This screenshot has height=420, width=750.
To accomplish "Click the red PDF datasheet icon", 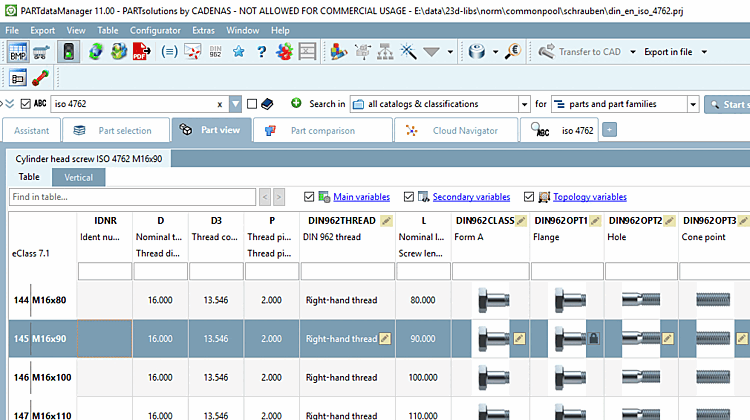I will tap(142, 52).
